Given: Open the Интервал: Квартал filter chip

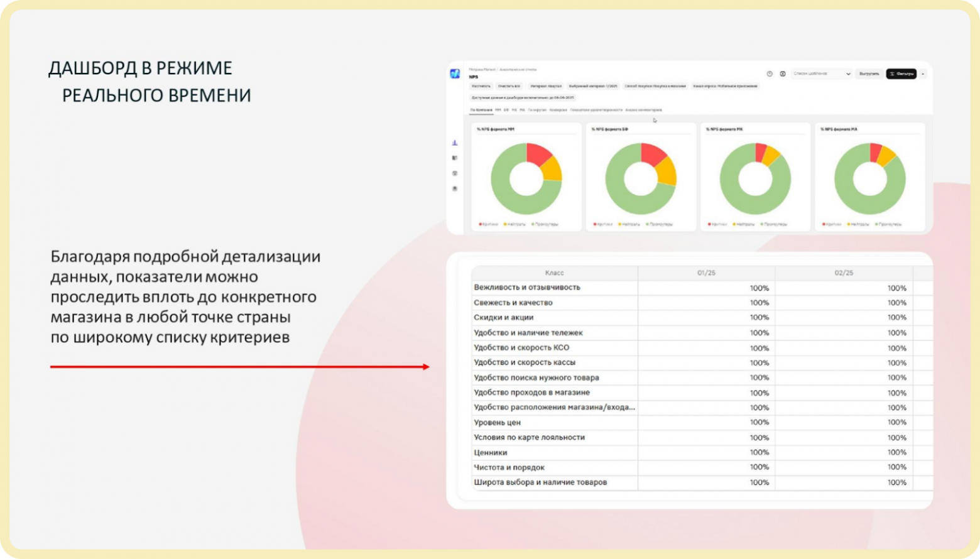Looking at the screenshot, I should tap(546, 85).
